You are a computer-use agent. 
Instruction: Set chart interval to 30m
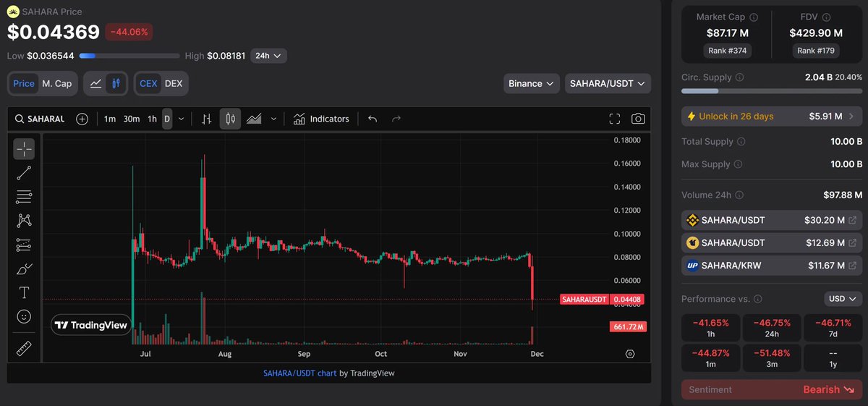[x=132, y=119]
